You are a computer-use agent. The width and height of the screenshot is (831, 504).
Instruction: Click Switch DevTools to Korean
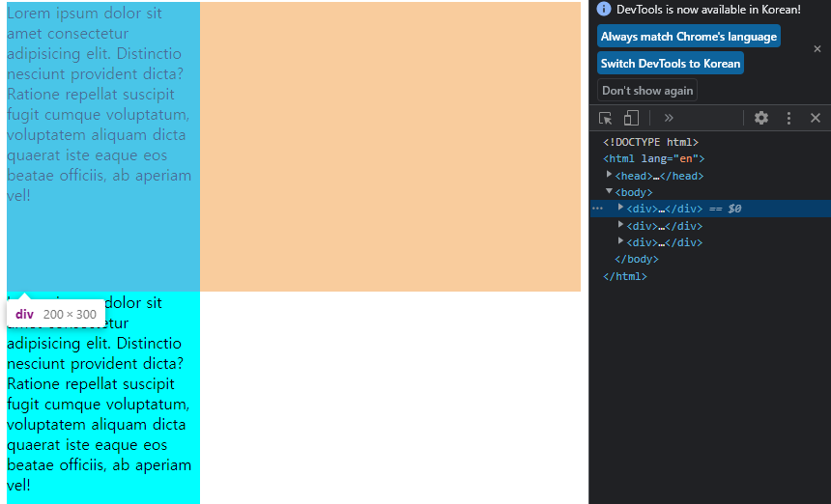click(671, 63)
